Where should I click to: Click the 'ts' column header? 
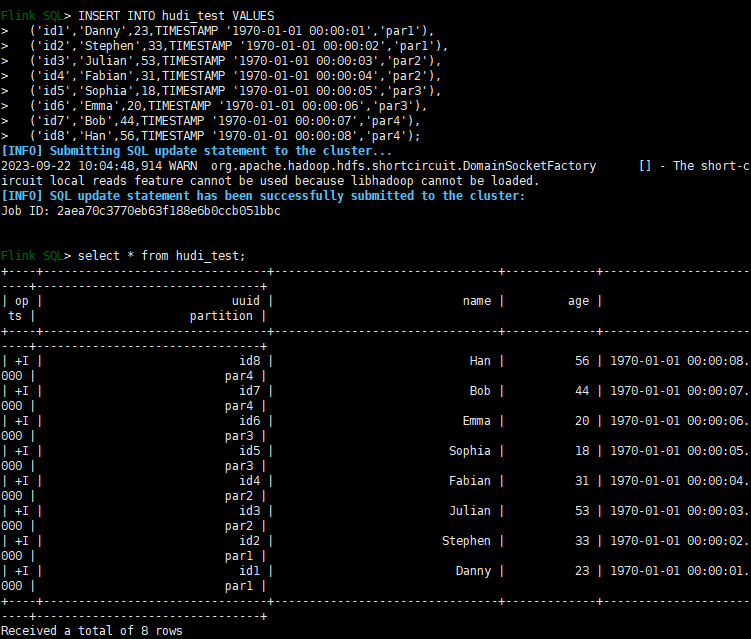(x=15, y=316)
